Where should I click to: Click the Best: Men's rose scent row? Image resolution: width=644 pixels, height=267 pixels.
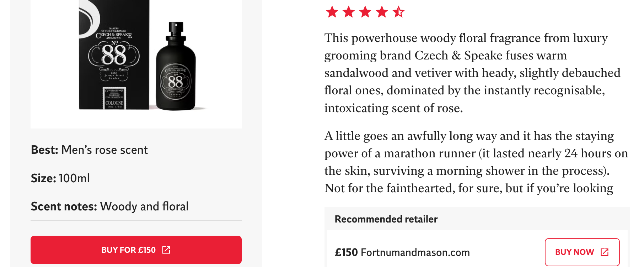[89, 150]
